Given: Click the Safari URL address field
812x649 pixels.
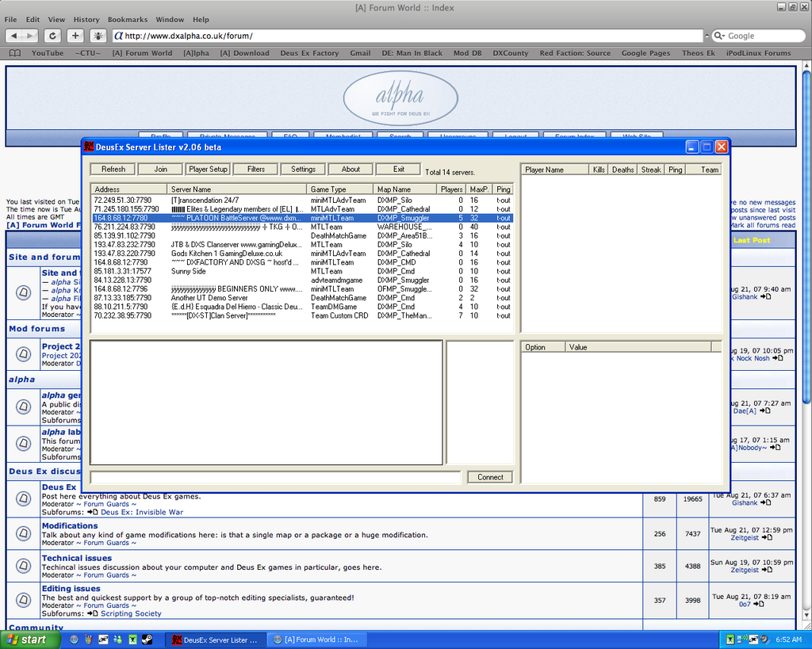Looking at the screenshot, I should click(408, 36).
